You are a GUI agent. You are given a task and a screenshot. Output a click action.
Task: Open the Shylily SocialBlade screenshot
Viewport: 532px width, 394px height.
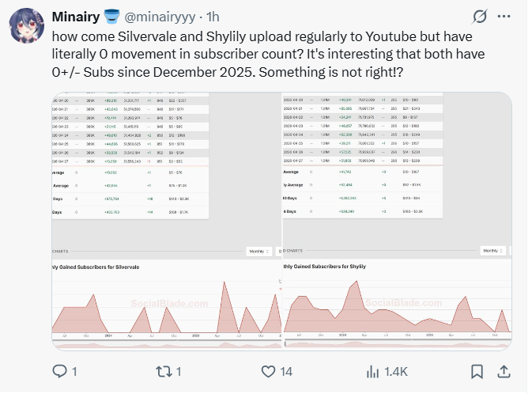tap(397, 222)
